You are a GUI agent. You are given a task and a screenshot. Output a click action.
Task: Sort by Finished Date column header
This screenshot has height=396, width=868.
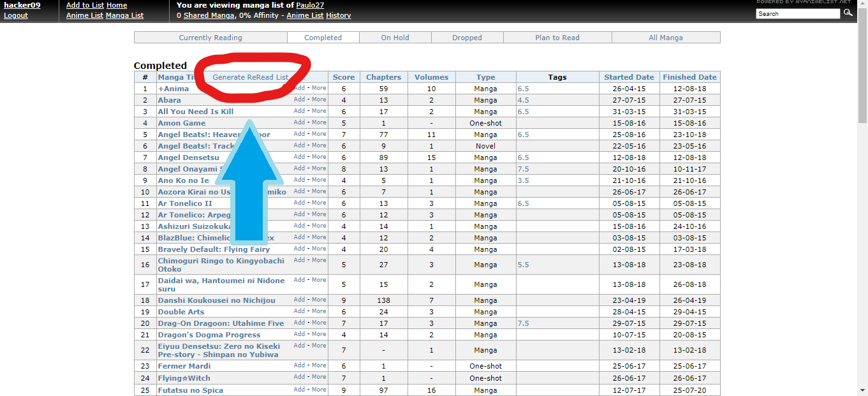coord(690,77)
